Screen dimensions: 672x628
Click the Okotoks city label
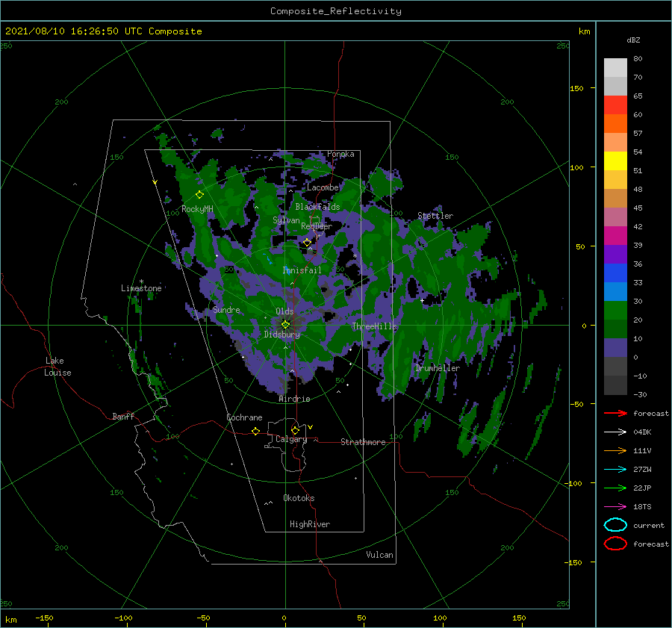(x=299, y=498)
